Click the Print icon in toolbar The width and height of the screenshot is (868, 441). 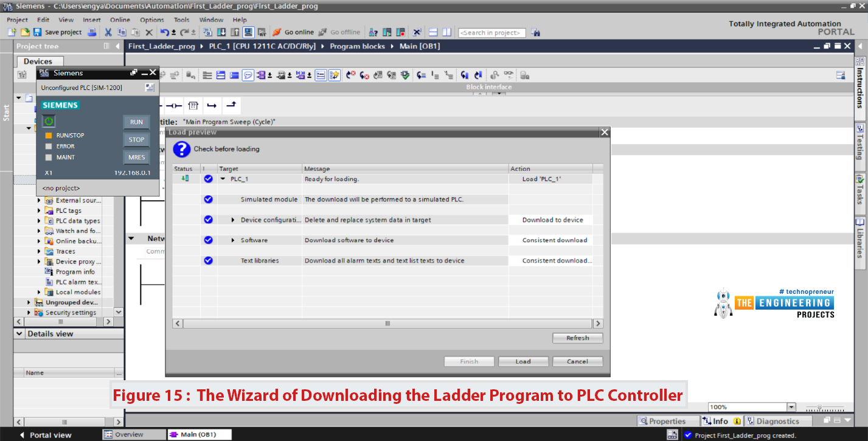click(x=92, y=32)
